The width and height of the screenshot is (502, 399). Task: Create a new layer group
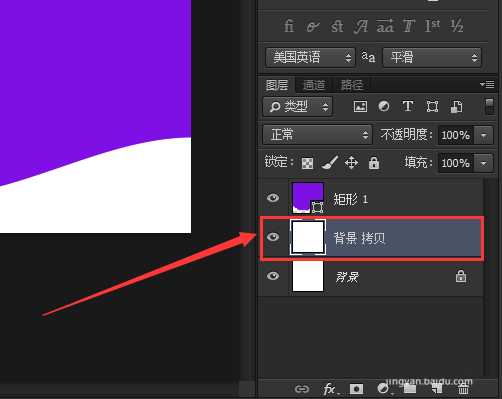click(410, 389)
